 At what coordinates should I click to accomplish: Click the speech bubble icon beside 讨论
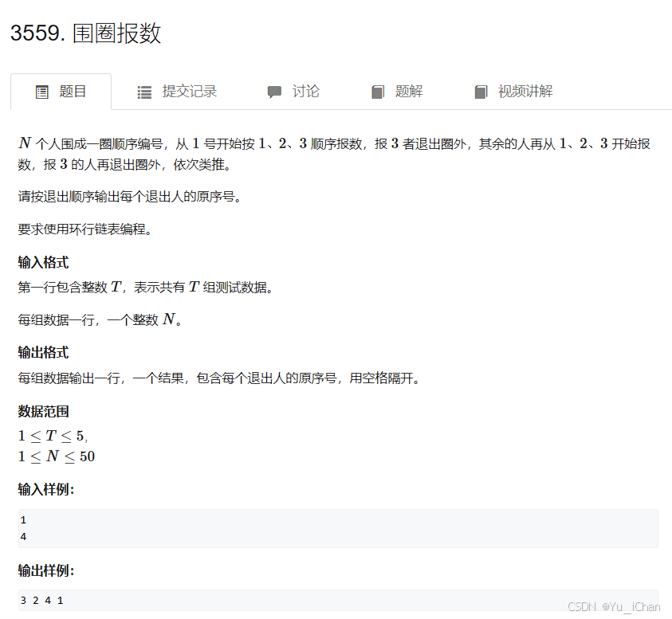[x=274, y=92]
